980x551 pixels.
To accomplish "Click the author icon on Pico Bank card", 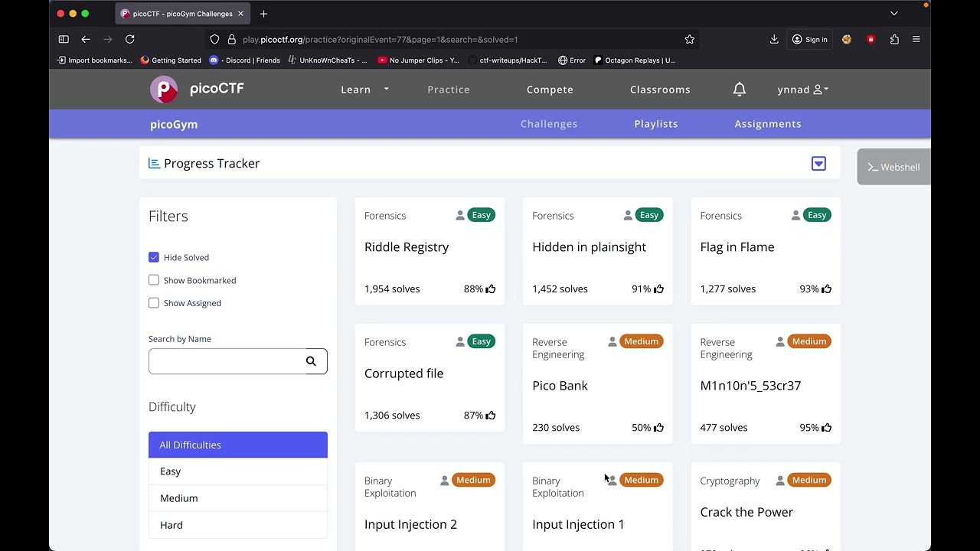I will pyautogui.click(x=612, y=341).
